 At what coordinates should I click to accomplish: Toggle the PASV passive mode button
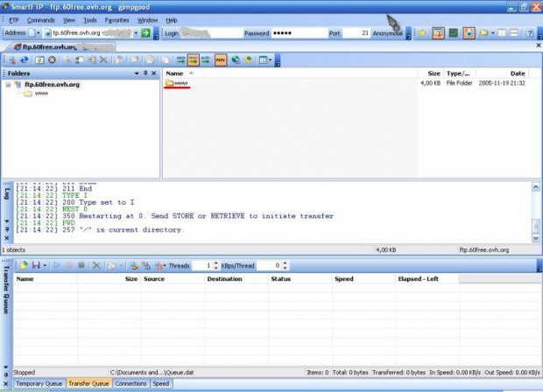point(221,59)
